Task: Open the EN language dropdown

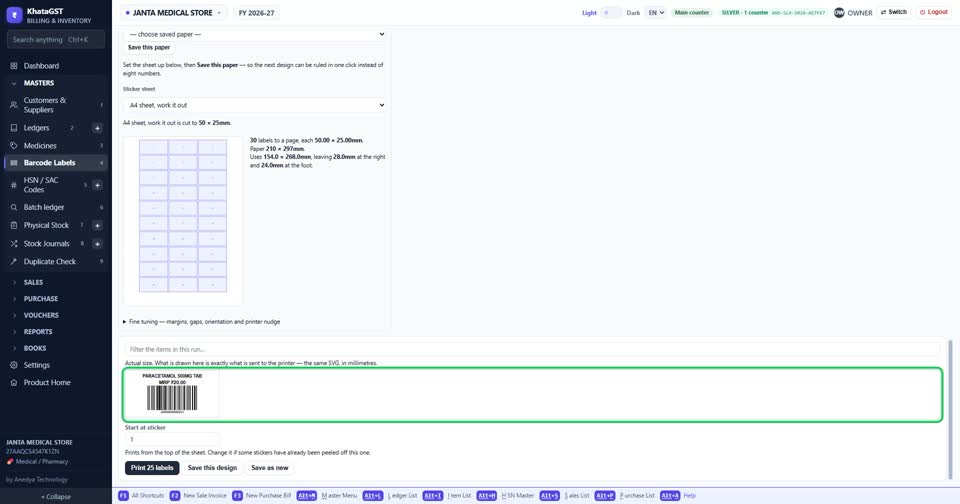Action: point(656,12)
